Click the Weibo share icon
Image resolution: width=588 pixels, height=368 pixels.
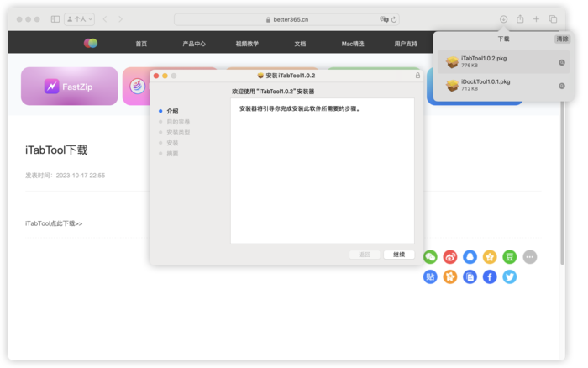(x=450, y=257)
